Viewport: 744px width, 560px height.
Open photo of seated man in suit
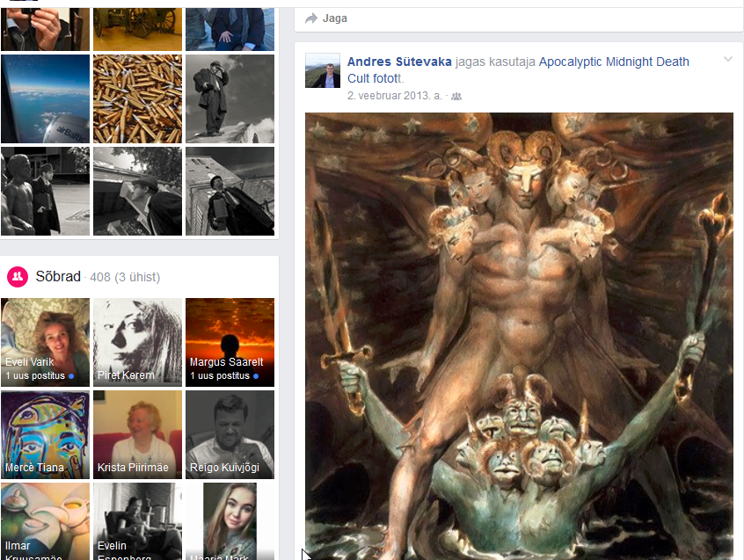pyautogui.click(x=230, y=29)
